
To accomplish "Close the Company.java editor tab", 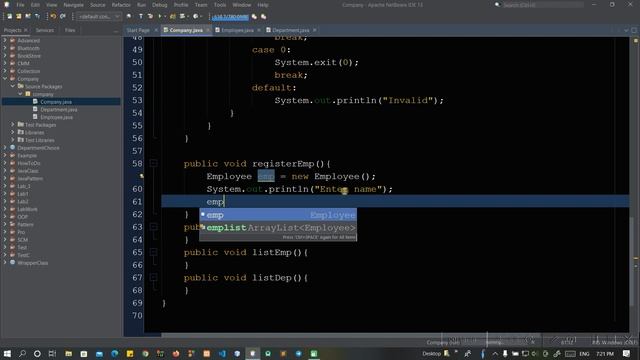I will tap(208, 30).
